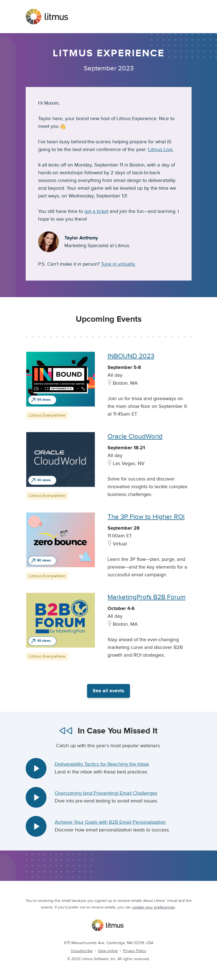This screenshot has height=980, width=217.
Task: Open 'Overcoming (and Preventing) Email Challenges' link
Action: [106, 793]
